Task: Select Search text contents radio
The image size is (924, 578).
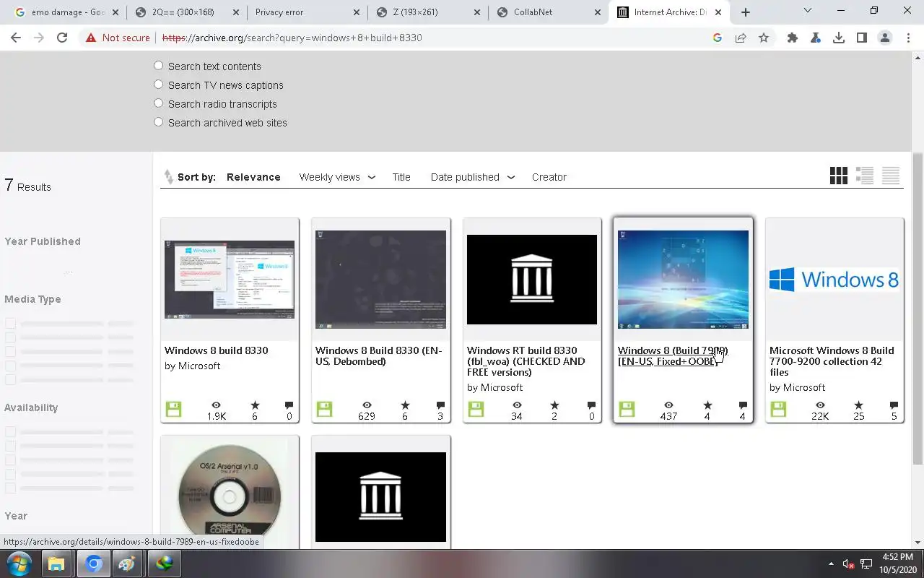Action: (158, 66)
